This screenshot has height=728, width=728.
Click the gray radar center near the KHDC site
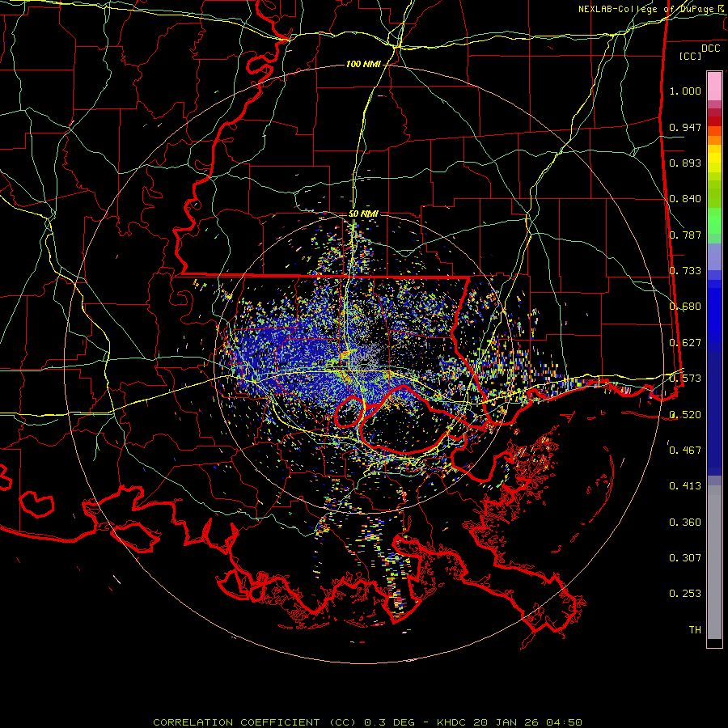tap(366, 359)
